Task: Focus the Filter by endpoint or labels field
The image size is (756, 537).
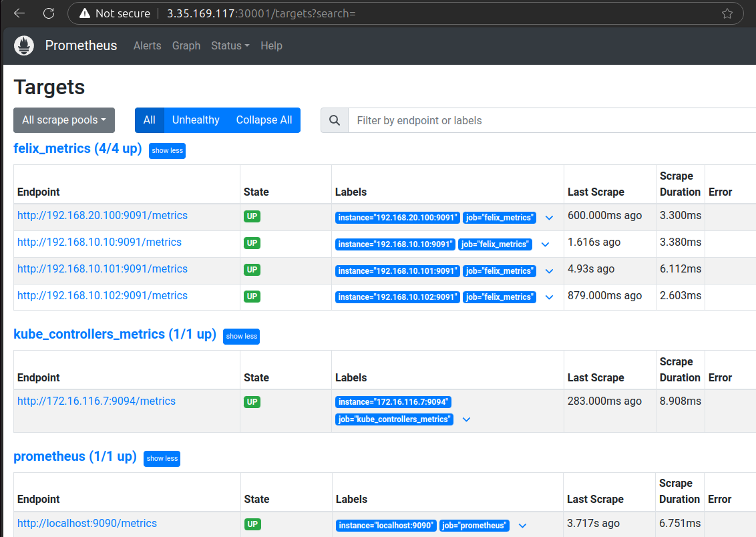Action: [552, 120]
